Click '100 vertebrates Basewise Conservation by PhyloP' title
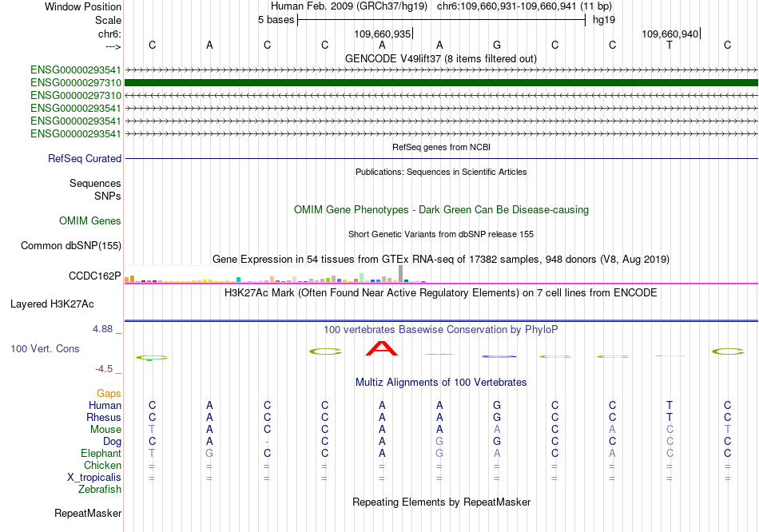 pyautogui.click(x=441, y=330)
